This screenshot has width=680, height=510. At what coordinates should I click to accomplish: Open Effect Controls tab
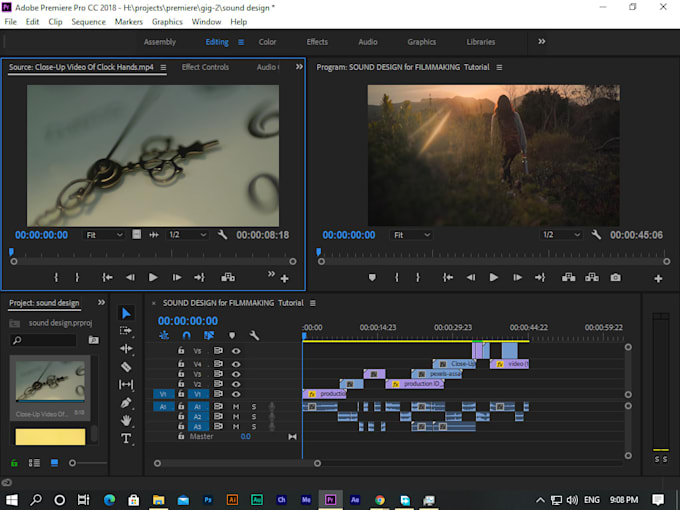(x=205, y=67)
